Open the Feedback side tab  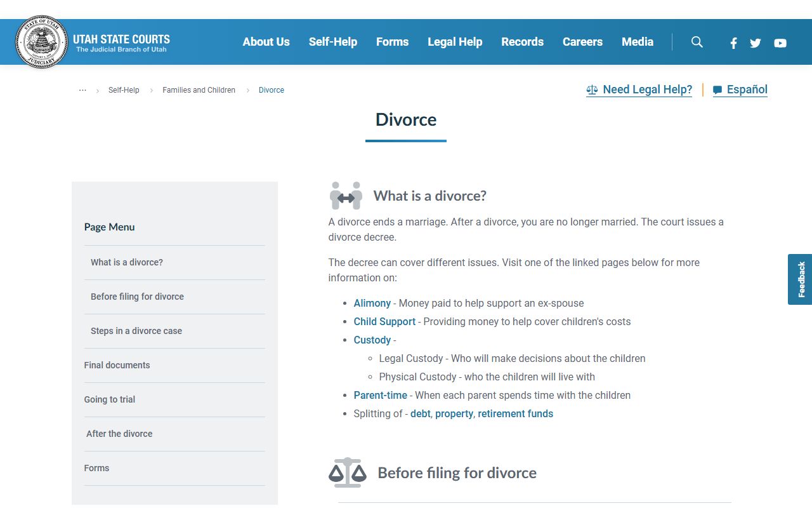[800, 279]
